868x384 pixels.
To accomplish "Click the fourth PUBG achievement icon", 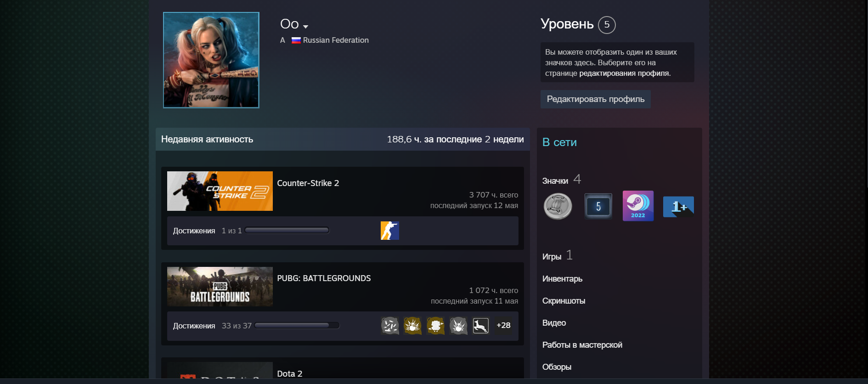I will [x=458, y=326].
